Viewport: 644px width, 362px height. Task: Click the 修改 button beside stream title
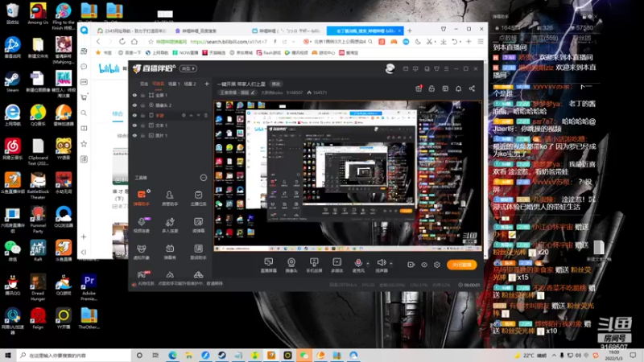tap(276, 84)
